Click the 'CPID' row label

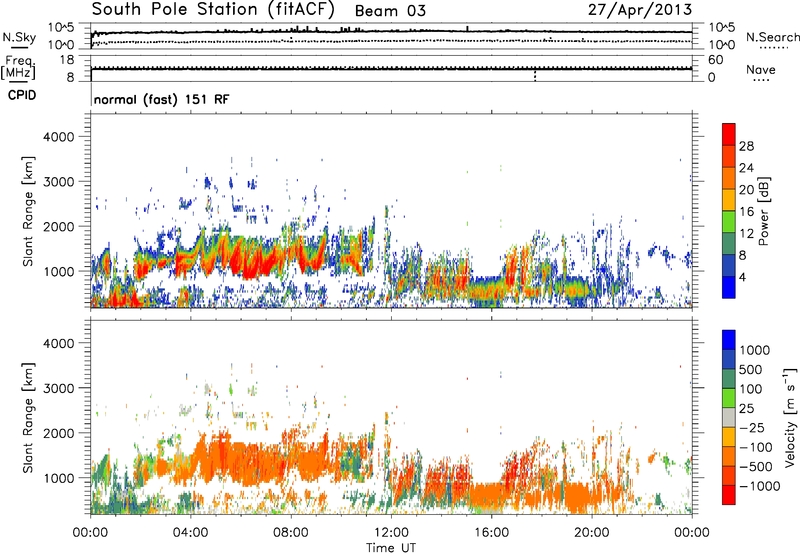pyautogui.click(x=22, y=95)
